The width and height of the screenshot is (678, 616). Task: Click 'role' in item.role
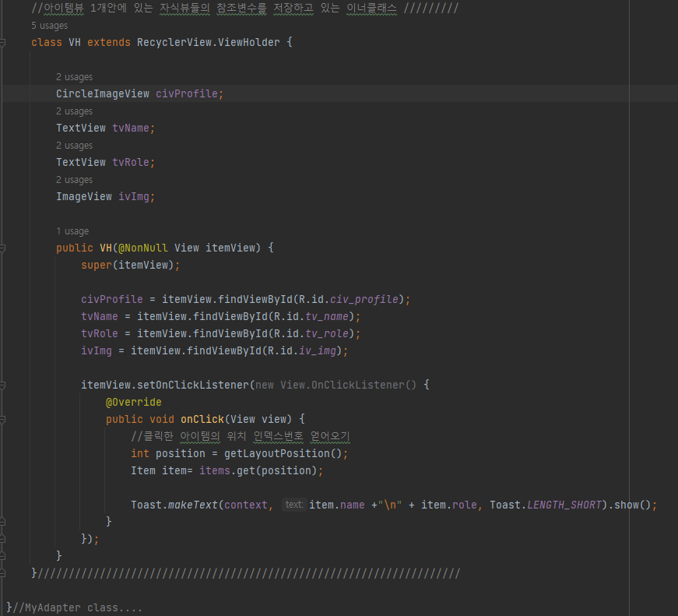(465, 505)
